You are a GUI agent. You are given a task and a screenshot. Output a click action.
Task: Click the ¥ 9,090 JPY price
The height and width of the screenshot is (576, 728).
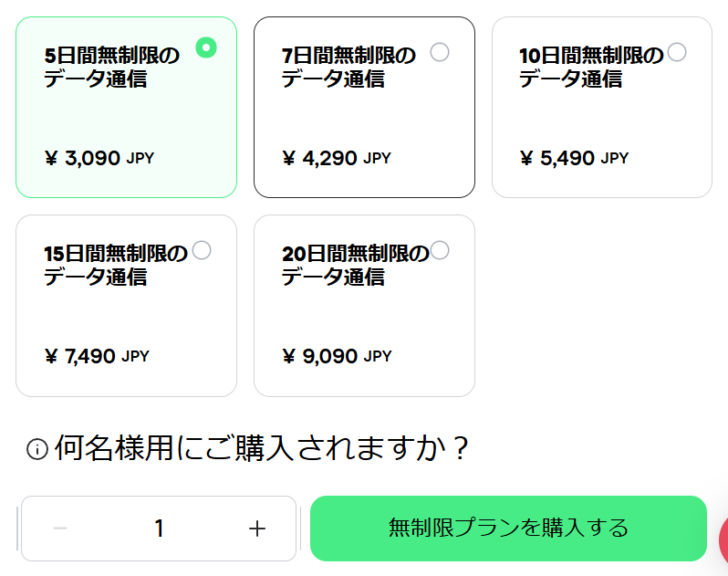(x=337, y=356)
